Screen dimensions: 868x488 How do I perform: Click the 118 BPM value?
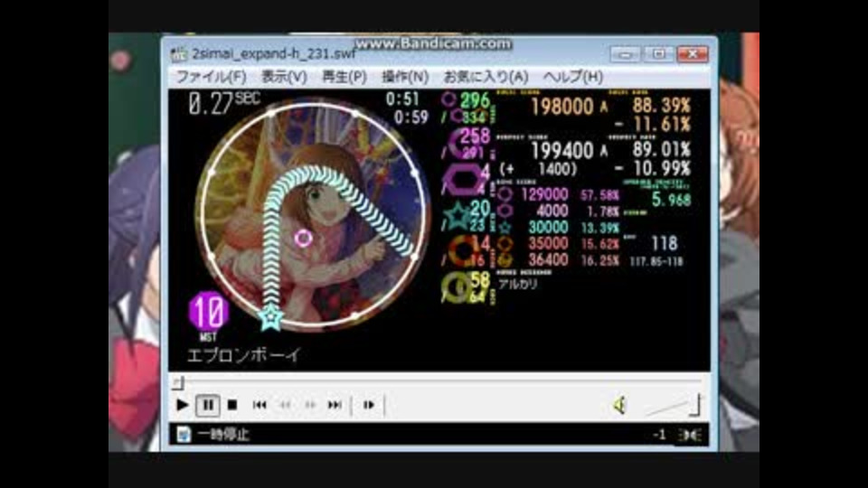point(665,243)
